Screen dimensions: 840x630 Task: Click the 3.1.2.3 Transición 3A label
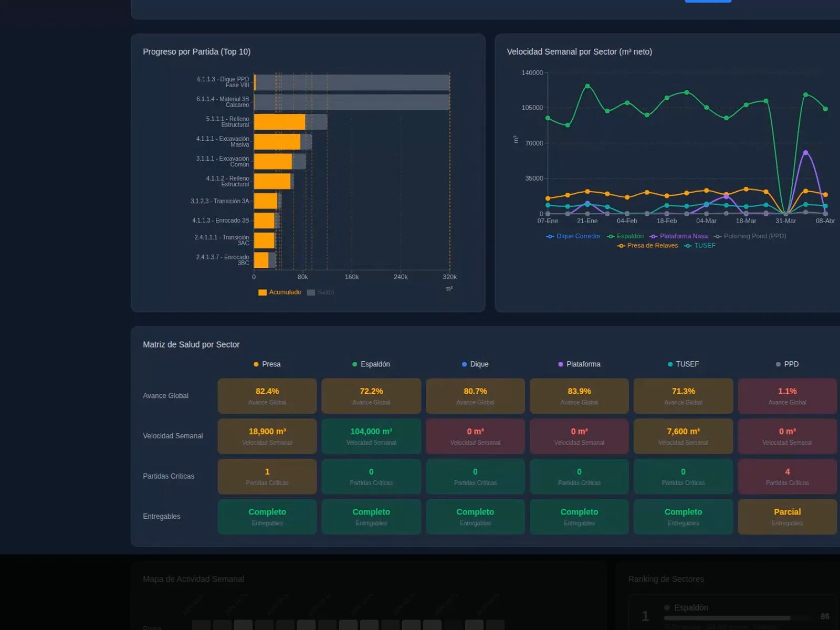click(x=219, y=201)
